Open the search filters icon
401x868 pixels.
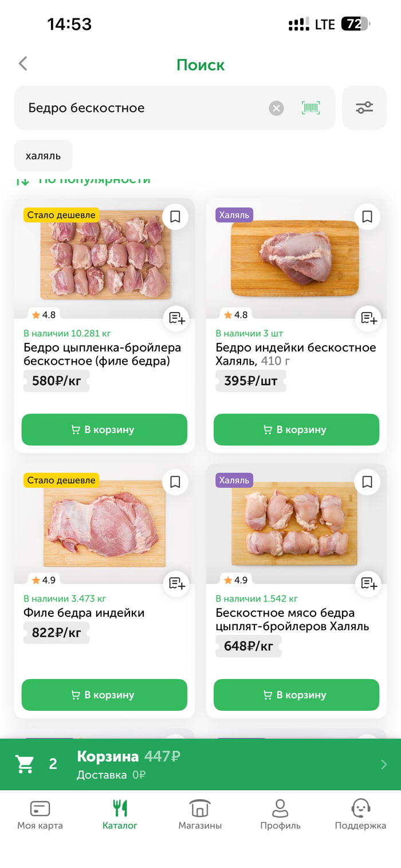click(x=364, y=107)
